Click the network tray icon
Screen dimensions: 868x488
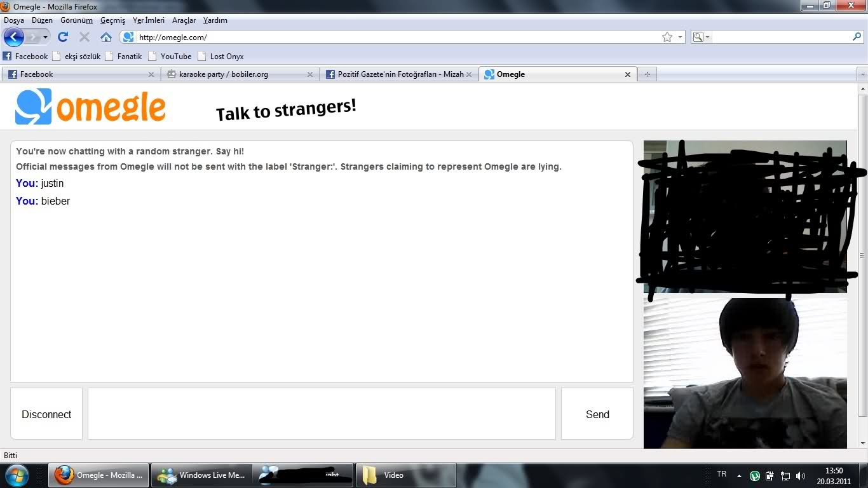(785, 475)
